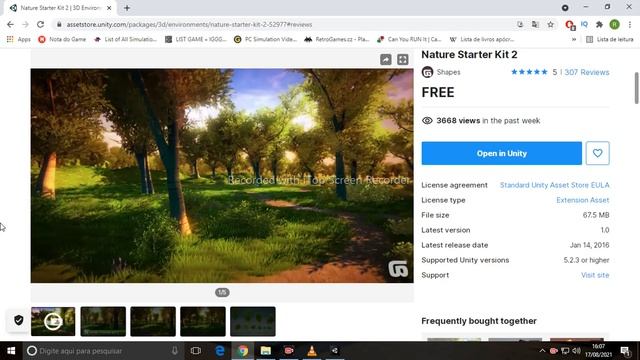Launch Microsoft Edge from the taskbar
The height and width of the screenshot is (360, 640).
[220, 351]
